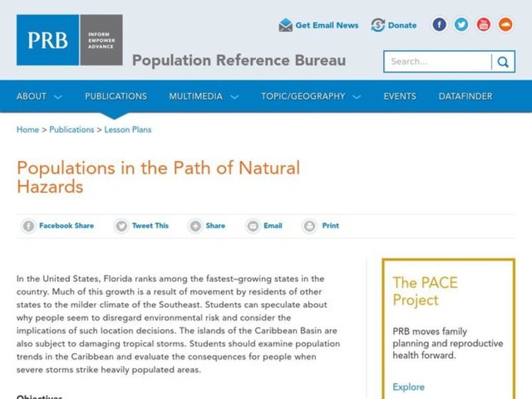Click the email envelope icon beside Get Email News
This screenshot has width=532, height=399.
(286, 25)
